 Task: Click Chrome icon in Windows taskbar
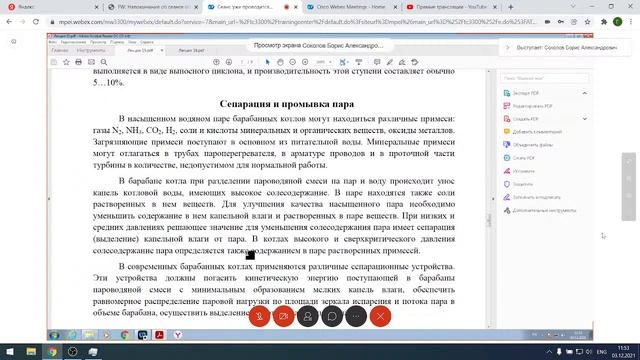pyautogui.click(x=52, y=351)
